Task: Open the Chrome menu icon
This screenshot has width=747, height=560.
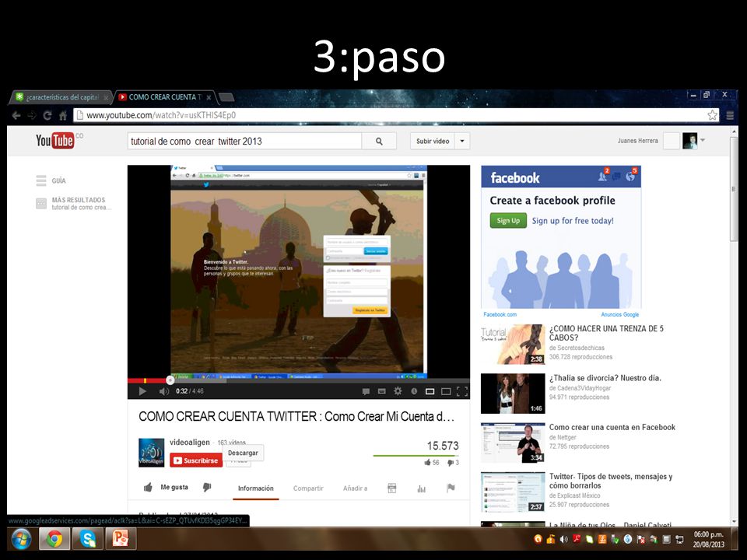Action: tap(730, 115)
